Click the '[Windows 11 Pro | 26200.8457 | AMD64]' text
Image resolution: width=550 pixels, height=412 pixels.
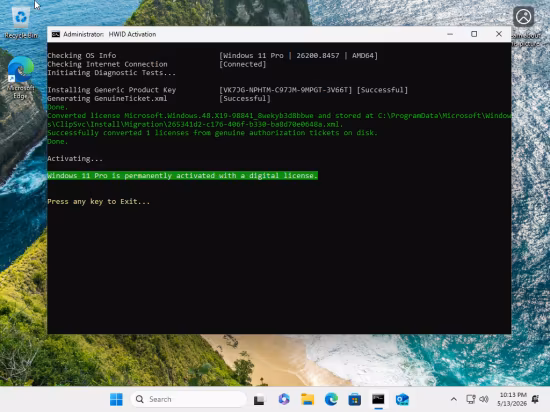click(299, 55)
